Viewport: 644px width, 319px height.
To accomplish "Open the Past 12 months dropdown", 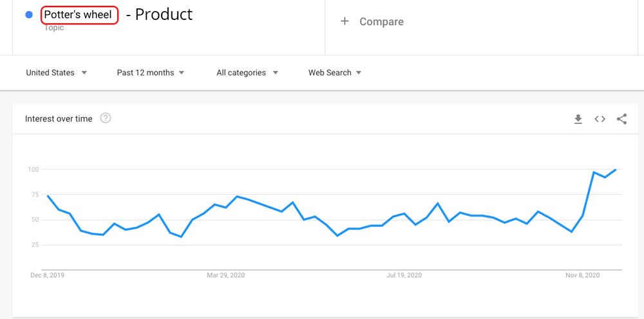I will [151, 73].
